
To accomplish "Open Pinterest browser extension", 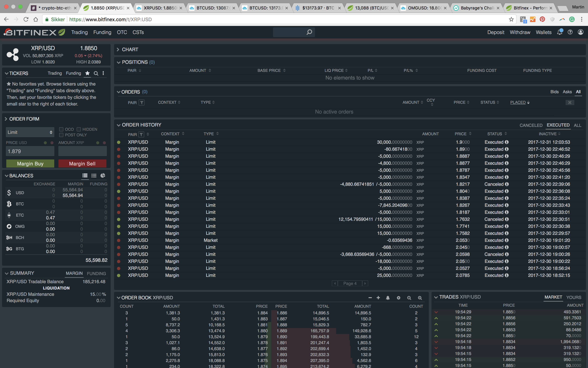I will (x=542, y=19).
